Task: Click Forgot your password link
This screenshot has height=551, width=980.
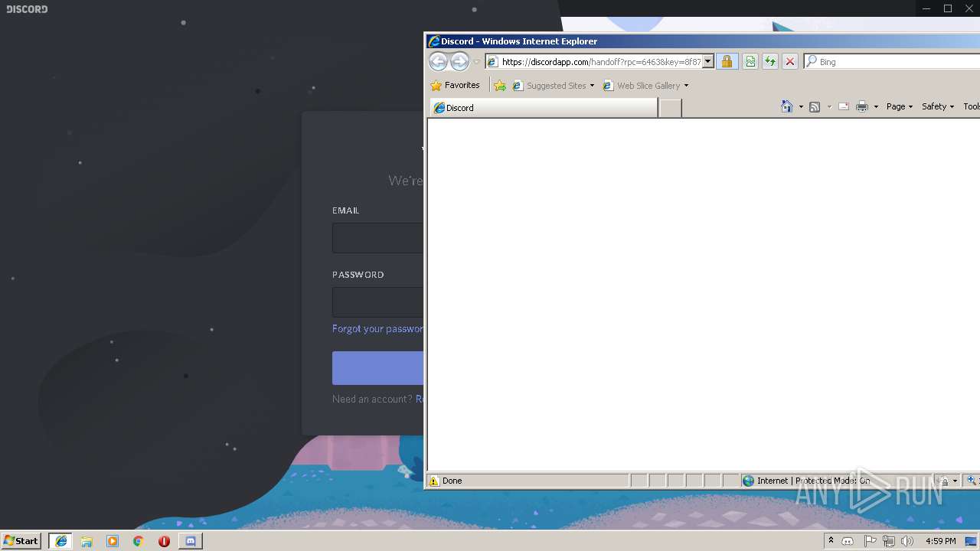Action: [x=378, y=328]
